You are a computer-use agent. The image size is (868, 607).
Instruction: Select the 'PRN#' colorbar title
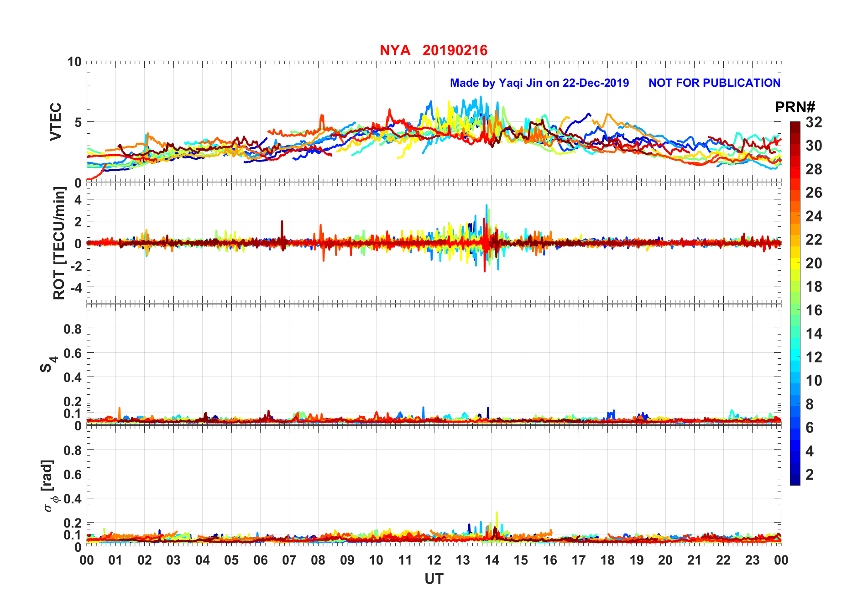(x=795, y=107)
